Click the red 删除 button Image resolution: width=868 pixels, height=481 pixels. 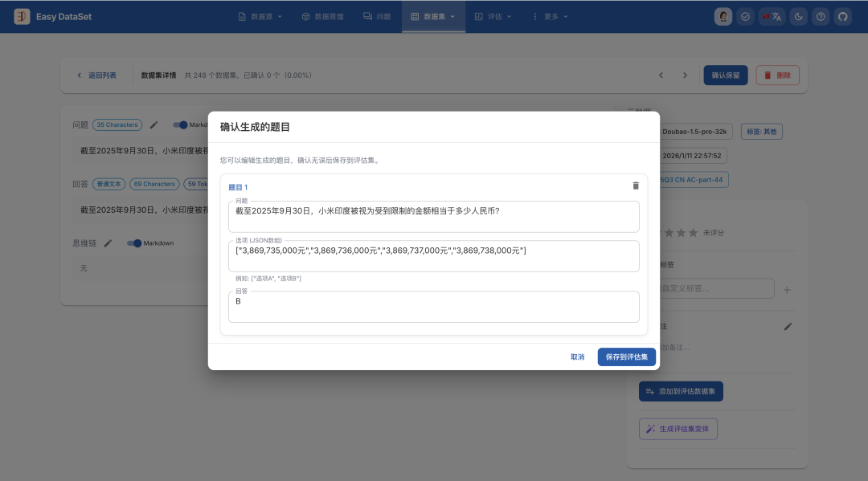click(778, 75)
